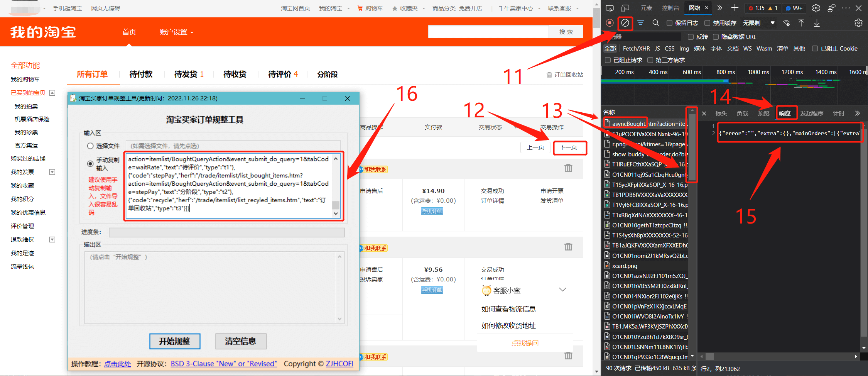The height and width of the screenshot is (376, 868).
Task: Open the BSD 3-Clause license link
Action: (224, 364)
